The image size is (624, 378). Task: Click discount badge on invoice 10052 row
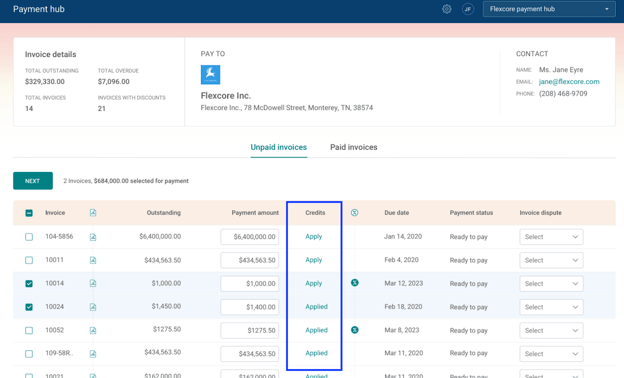(355, 329)
